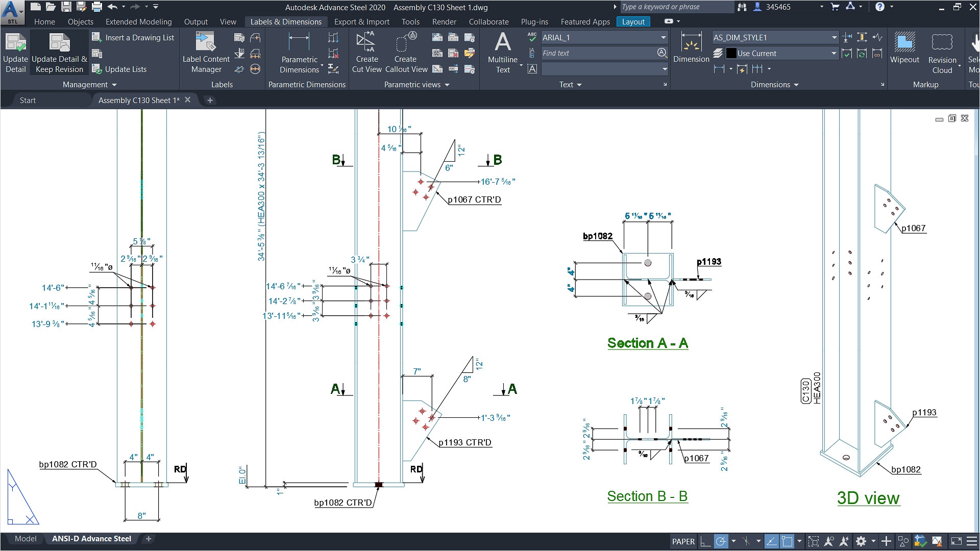The image size is (980, 551).
Task: Select the Wipeout tool
Action: coord(904,48)
